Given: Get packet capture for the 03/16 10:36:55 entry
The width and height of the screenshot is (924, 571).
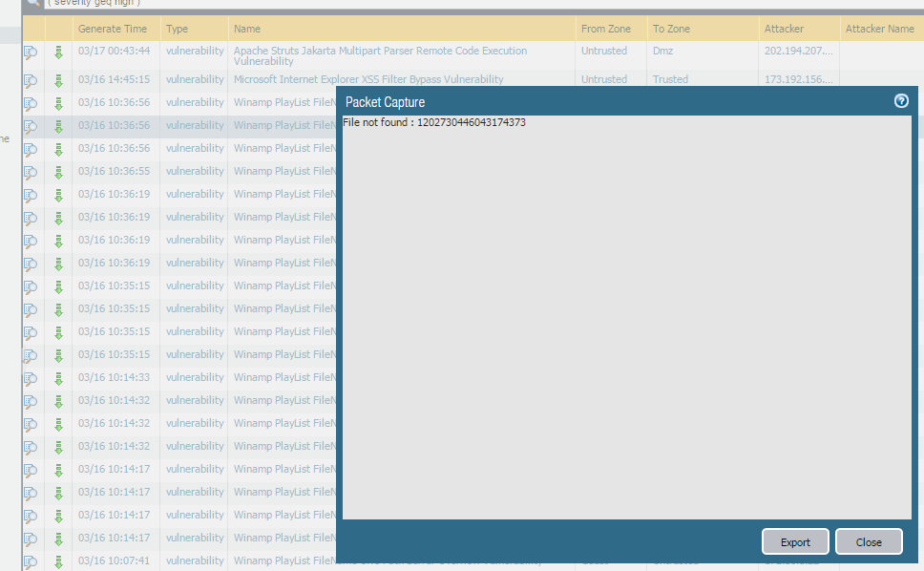Looking at the screenshot, I should click(x=58, y=172).
